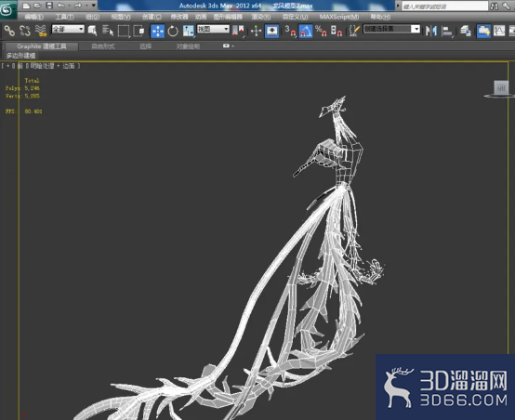The image size is (515, 420).
Task: Open the 修改器 menu
Action: click(179, 17)
